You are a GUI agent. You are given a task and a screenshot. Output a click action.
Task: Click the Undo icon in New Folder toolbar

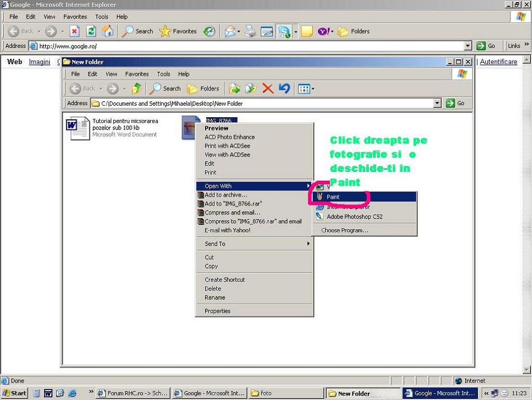pos(285,89)
